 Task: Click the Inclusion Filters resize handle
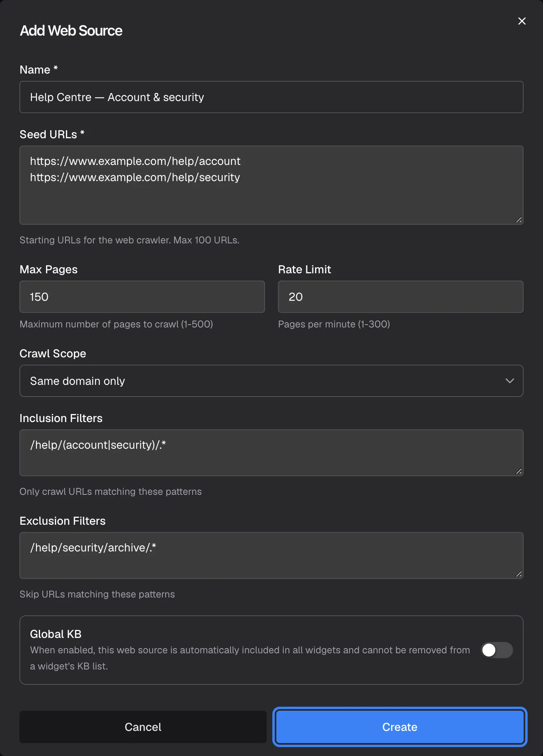click(519, 471)
